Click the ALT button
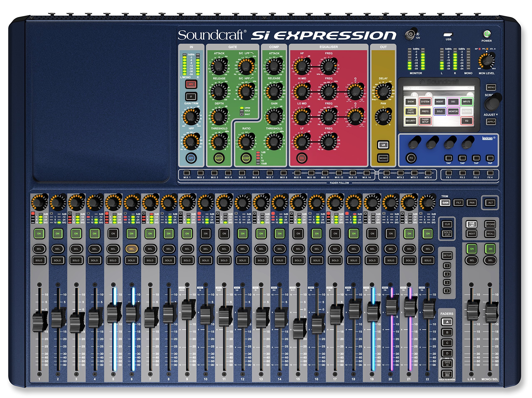Viewport: 532px width, 398px height. click(490, 203)
